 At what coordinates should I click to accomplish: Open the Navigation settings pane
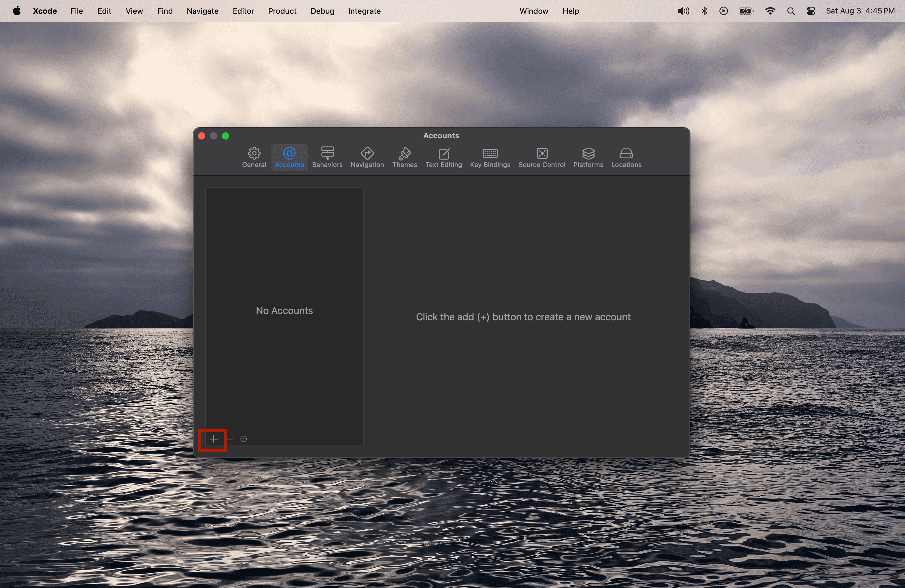pos(367,157)
